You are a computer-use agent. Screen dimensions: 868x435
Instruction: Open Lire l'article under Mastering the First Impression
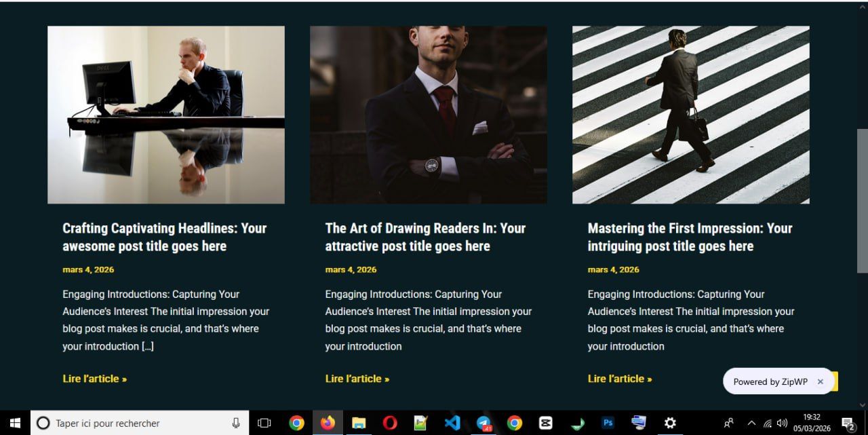tap(620, 379)
